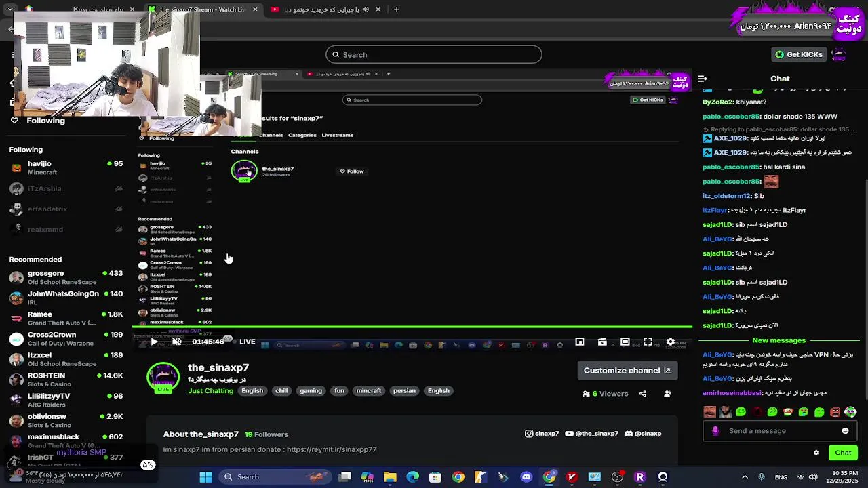Image resolution: width=868 pixels, height=488 pixels.
Task: Click the gaming tag
Action: [311, 391]
